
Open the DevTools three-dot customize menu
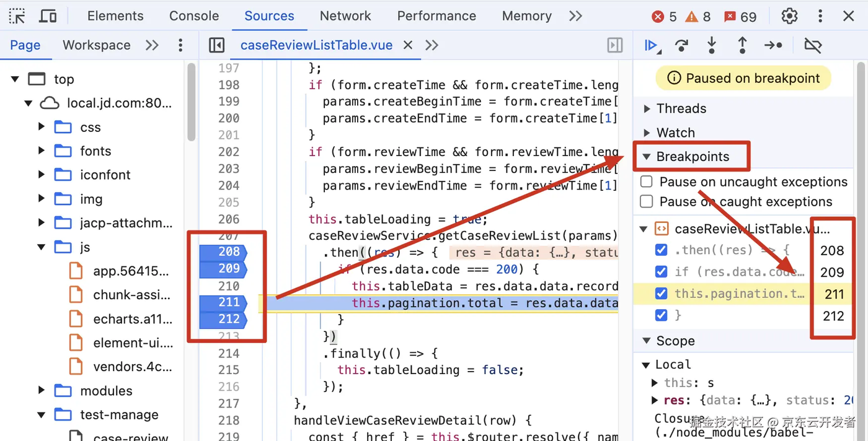pos(820,16)
